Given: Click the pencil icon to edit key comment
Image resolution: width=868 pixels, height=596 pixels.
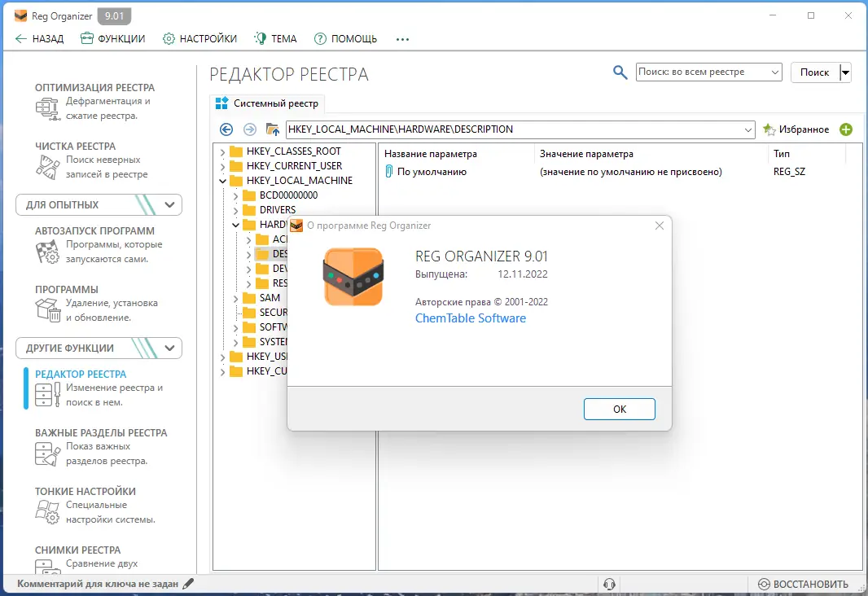Looking at the screenshot, I should (188, 583).
